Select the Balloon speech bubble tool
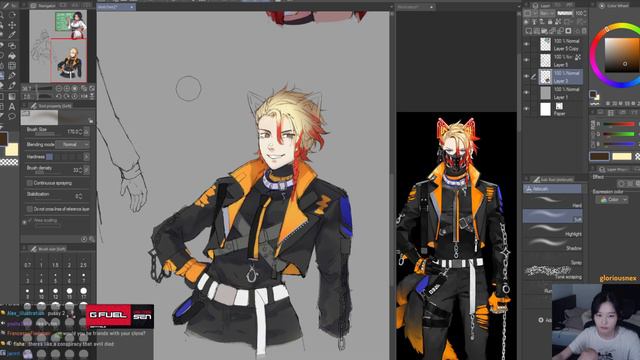Image resolution: width=640 pixels, height=360 pixels. [x=12, y=116]
